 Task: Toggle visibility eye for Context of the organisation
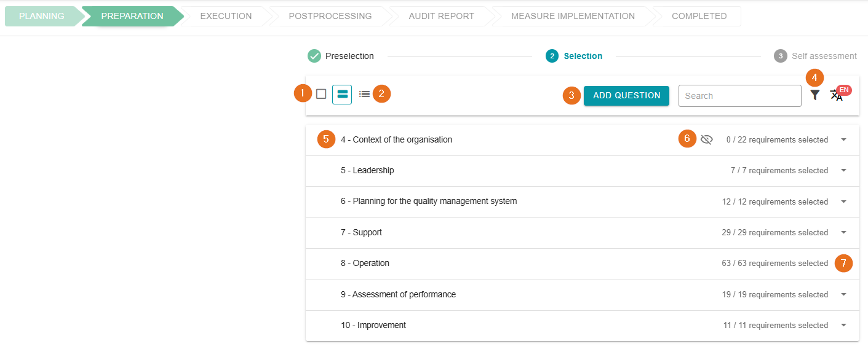click(706, 139)
